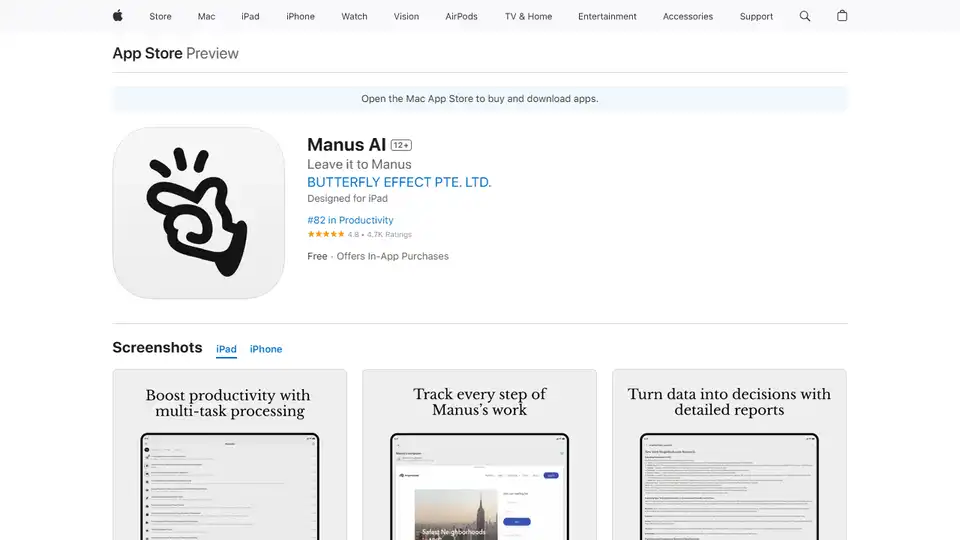Open the Store menu item
This screenshot has width=960, height=540.
(x=160, y=17)
